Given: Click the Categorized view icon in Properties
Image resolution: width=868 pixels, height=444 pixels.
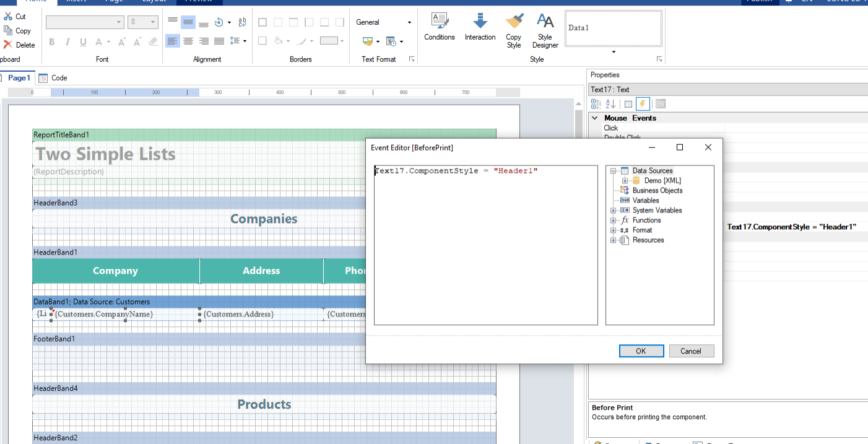Looking at the screenshot, I should tap(596, 104).
